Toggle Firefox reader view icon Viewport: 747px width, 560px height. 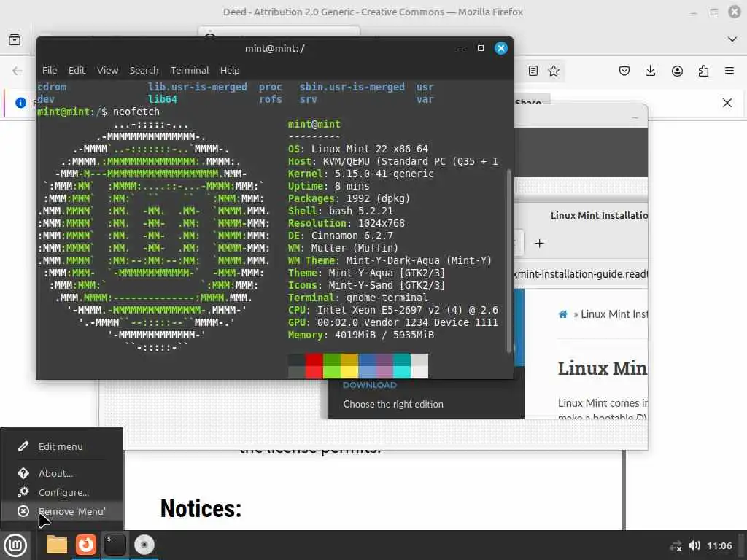click(533, 71)
